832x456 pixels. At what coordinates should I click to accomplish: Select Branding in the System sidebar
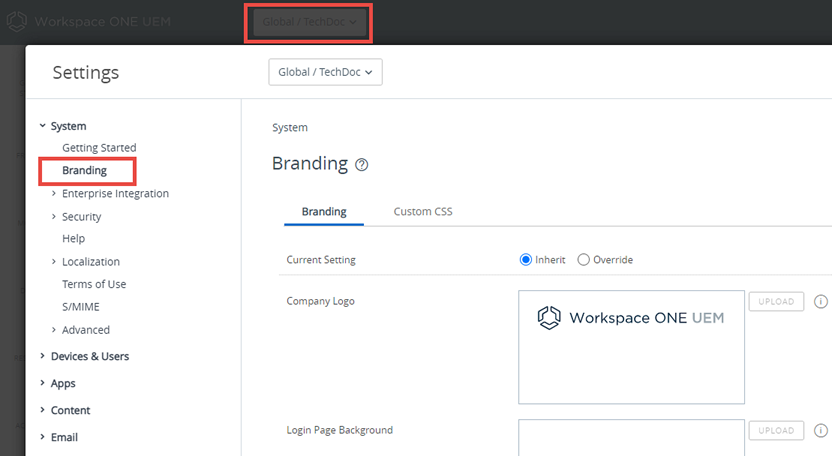(x=84, y=170)
